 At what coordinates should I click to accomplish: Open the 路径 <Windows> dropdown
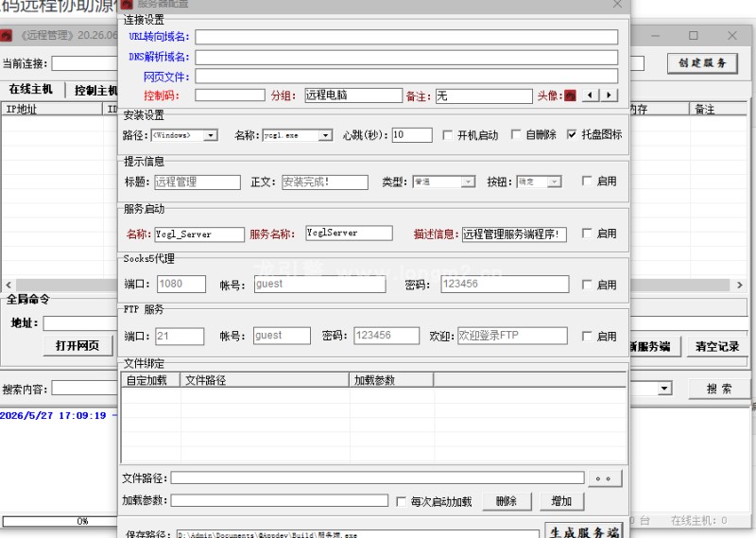[210, 135]
